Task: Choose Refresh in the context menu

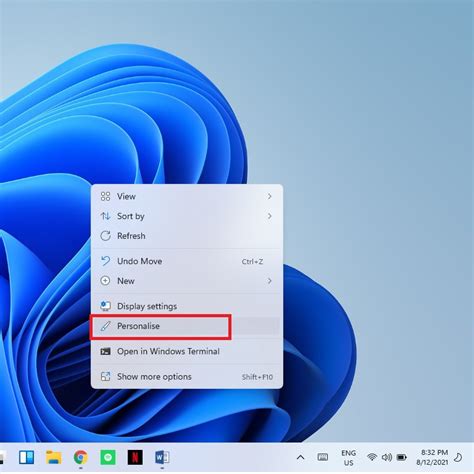Action: coord(187,236)
